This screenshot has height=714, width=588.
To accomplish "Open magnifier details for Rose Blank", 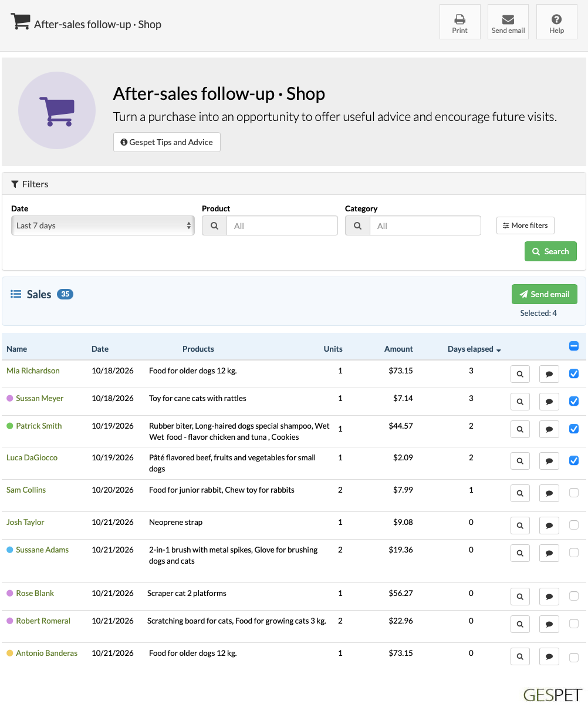I will (520, 597).
